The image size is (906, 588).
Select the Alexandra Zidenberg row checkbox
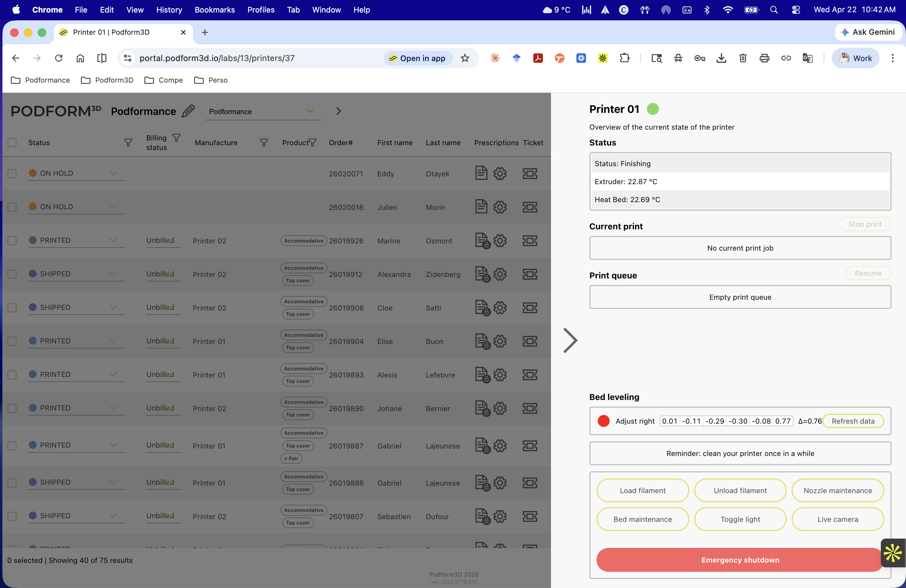pyautogui.click(x=12, y=274)
